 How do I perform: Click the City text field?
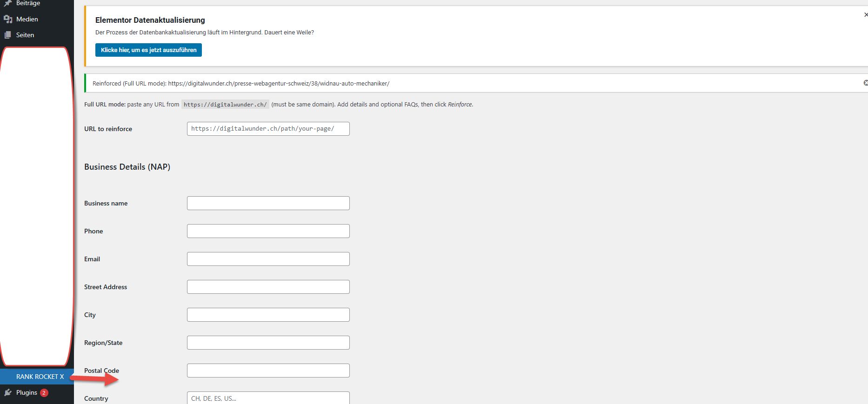(x=268, y=315)
